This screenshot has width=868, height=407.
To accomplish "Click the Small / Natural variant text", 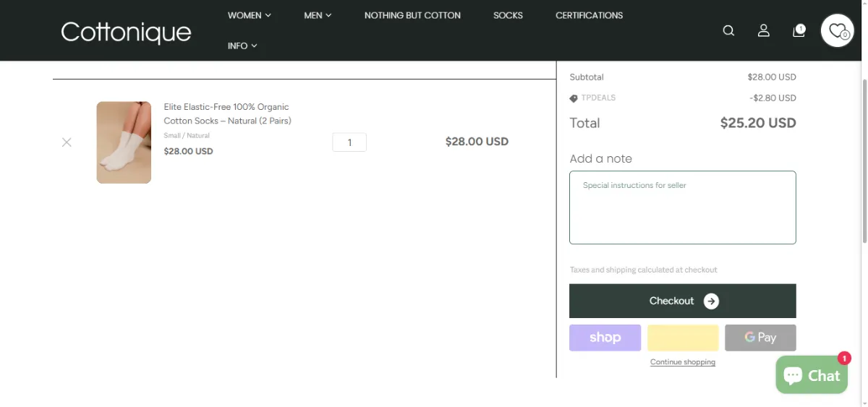I will point(187,136).
